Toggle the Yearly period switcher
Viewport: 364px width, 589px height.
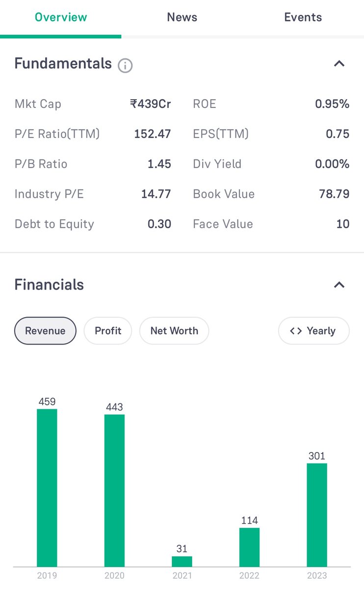[314, 331]
